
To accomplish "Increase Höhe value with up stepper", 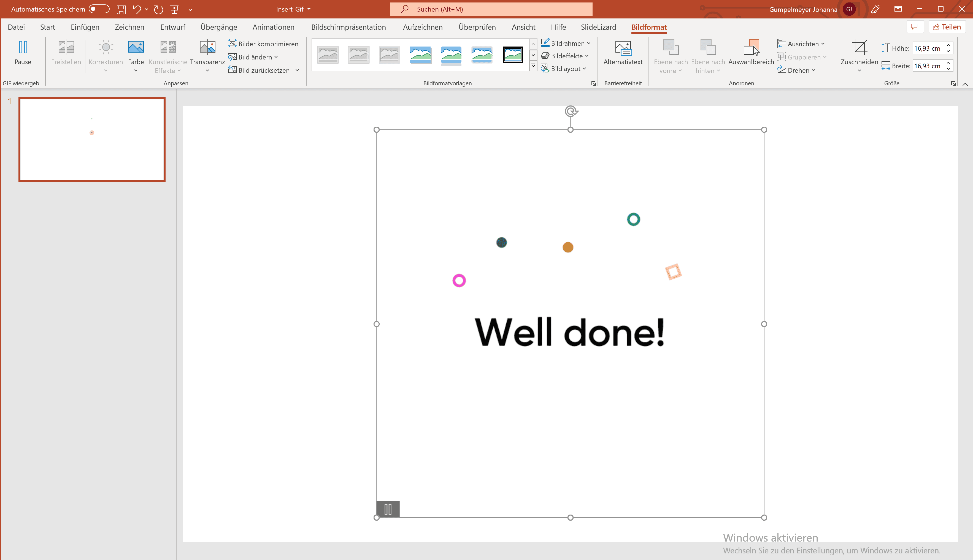I will tap(948, 45).
